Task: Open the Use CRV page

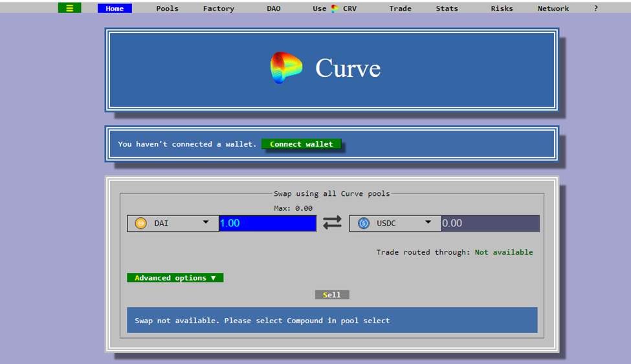Action: 335,8
